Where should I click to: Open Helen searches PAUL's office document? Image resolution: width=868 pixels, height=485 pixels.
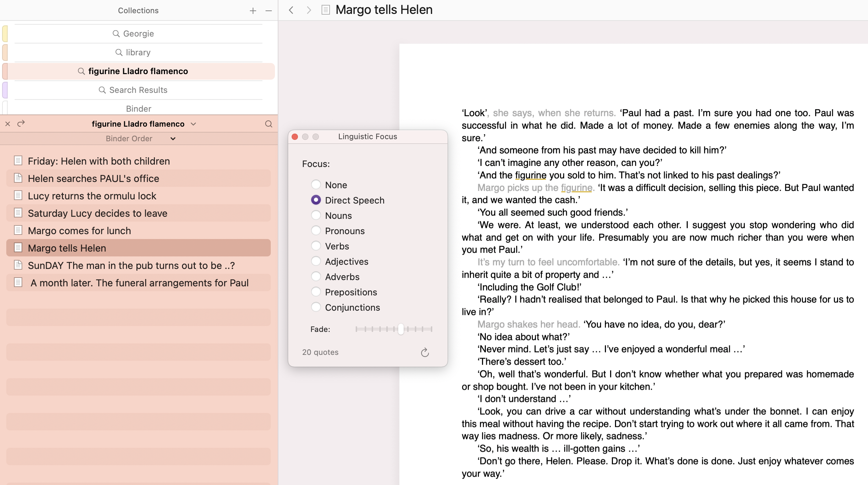(93, 178)
